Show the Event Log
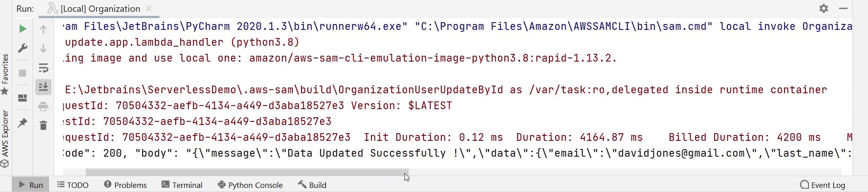 tap(823, 185)
